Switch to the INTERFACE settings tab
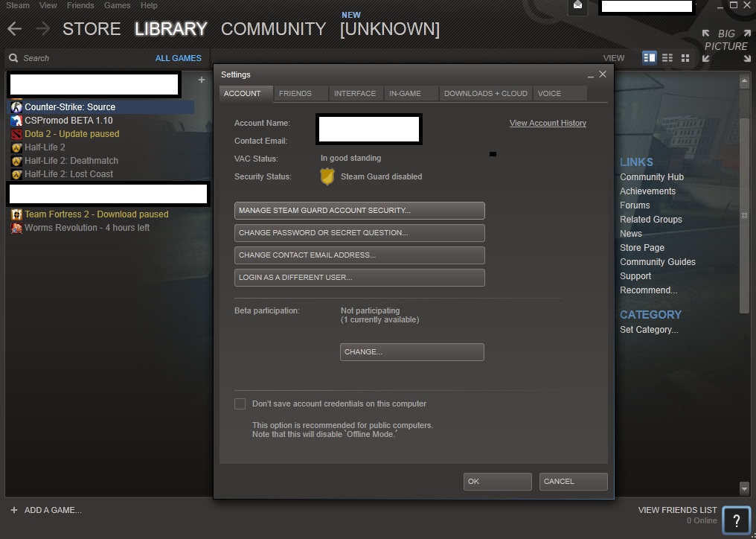Screen dimensions: 756x539 pos(356,94)
